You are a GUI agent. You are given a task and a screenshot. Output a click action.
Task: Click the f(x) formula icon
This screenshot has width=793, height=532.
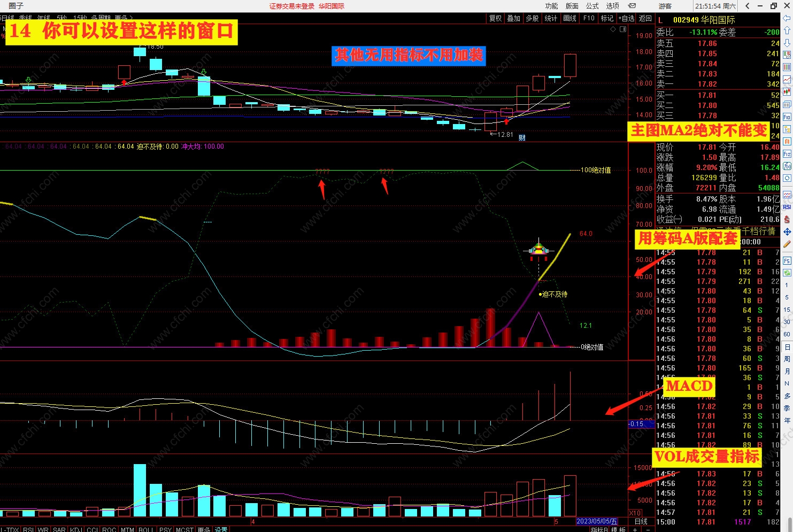[787, 166]
